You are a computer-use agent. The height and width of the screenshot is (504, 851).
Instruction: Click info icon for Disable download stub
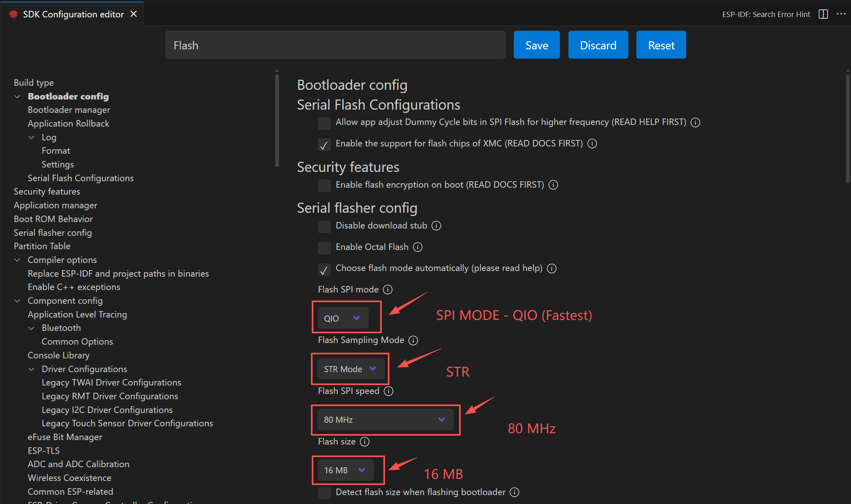coord(436,226)
